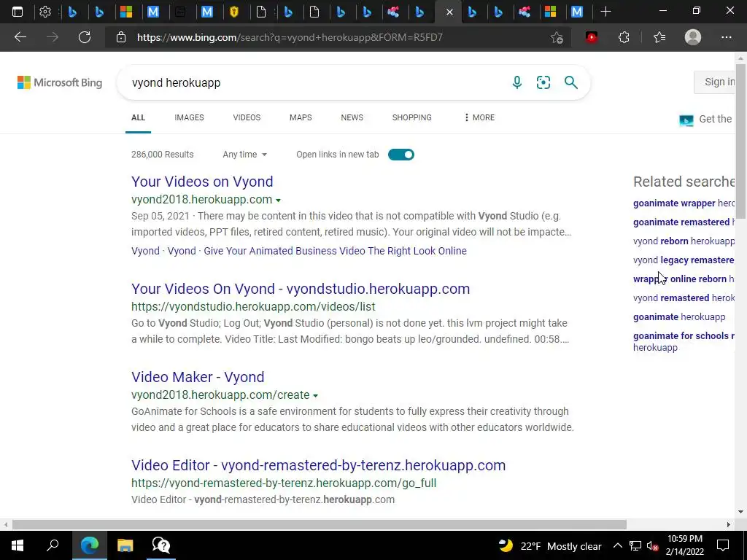This screenshot has height=560, width=747.
Task: Open the tab actions menu icon
Action: click(x=18, y=12)
